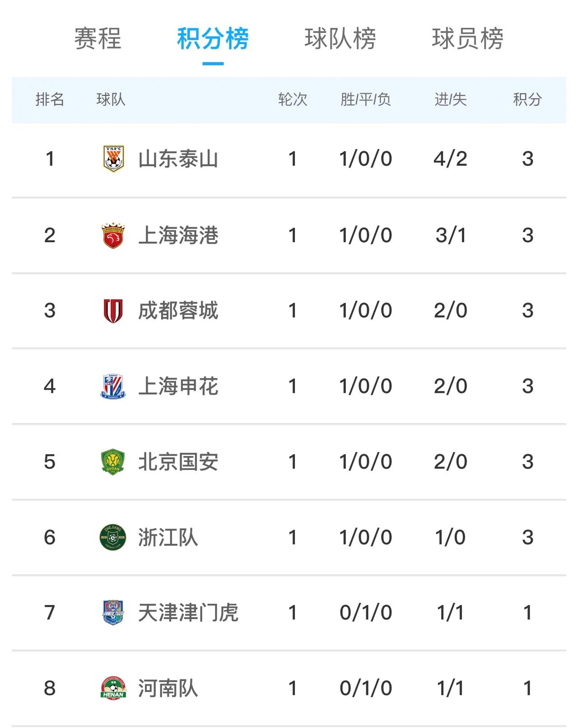Screen dimensions: 578x728
Task: Click the Zhejiang round green logo
Action: [113, 537]
